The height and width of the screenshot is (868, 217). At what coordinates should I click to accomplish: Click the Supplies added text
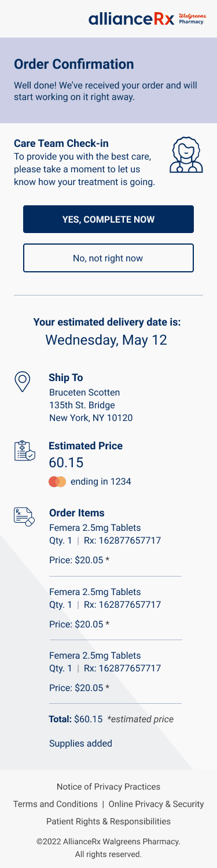click(x=81, y=744)
